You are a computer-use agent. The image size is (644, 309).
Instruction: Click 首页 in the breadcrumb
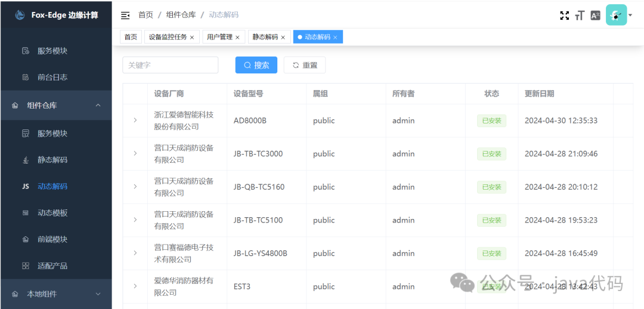(146, 15)
